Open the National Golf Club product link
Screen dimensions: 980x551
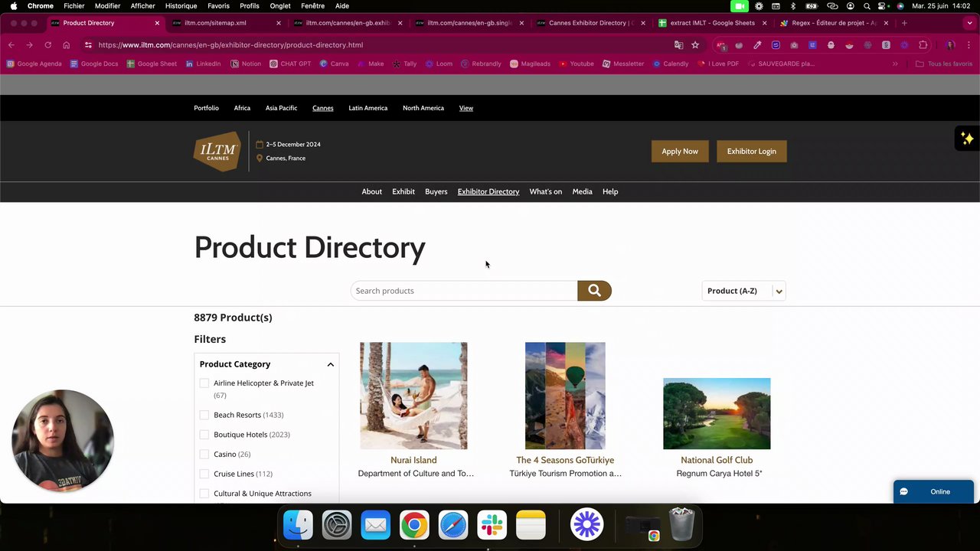717,460
